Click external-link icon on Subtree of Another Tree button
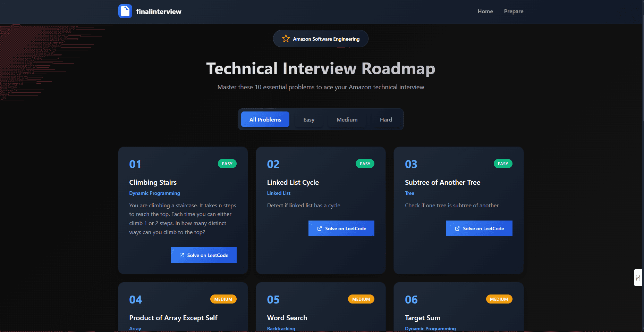Viewport: 644px width, 332px height. click(x=457, y=229)
